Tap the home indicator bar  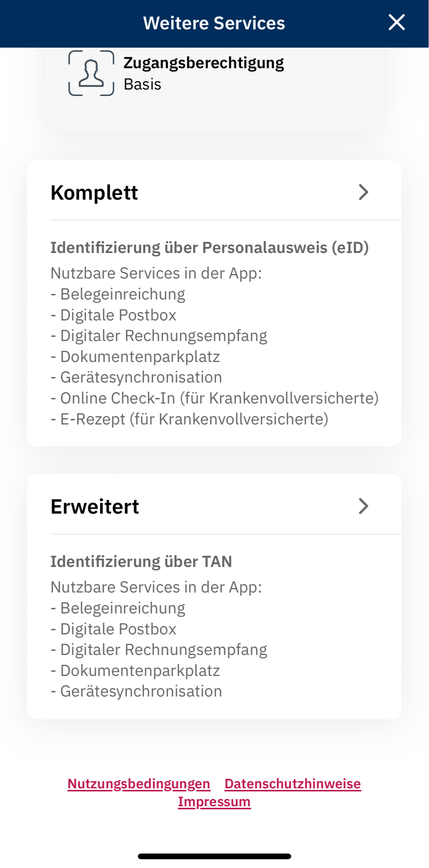coord(214,856)
